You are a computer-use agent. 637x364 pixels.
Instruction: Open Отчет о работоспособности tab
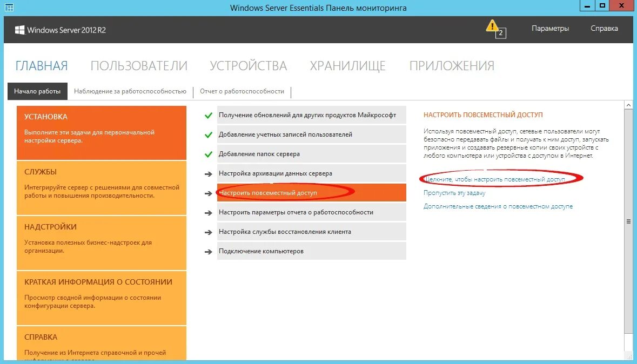[x=242, y=91]
